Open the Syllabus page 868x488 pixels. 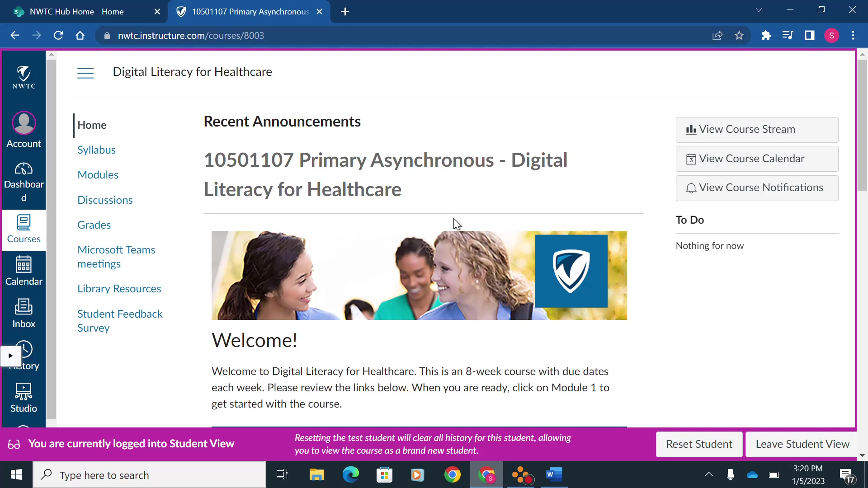(x=96, y=150)
